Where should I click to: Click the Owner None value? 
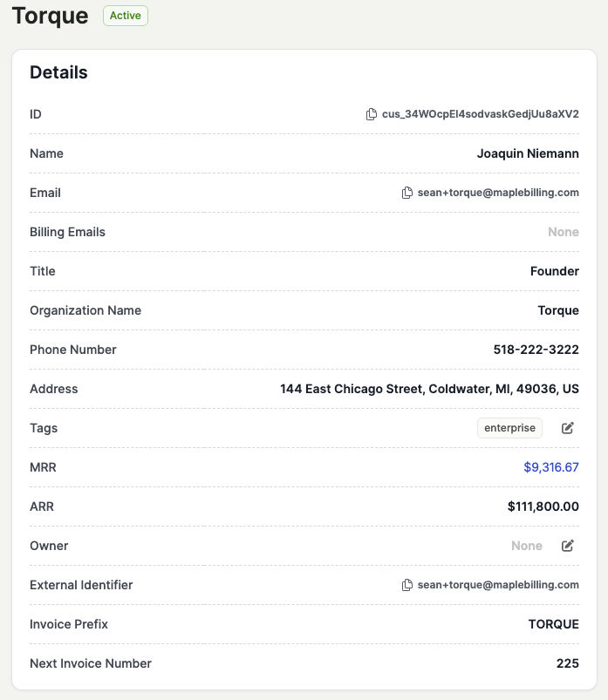[x=527, y=546]
